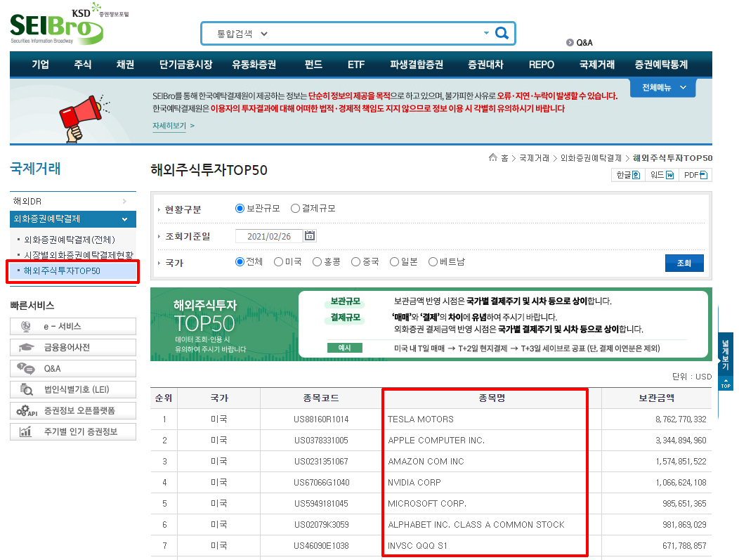Export page as 한글 document
The image size is (739, 560).
(x=628, y=175)
